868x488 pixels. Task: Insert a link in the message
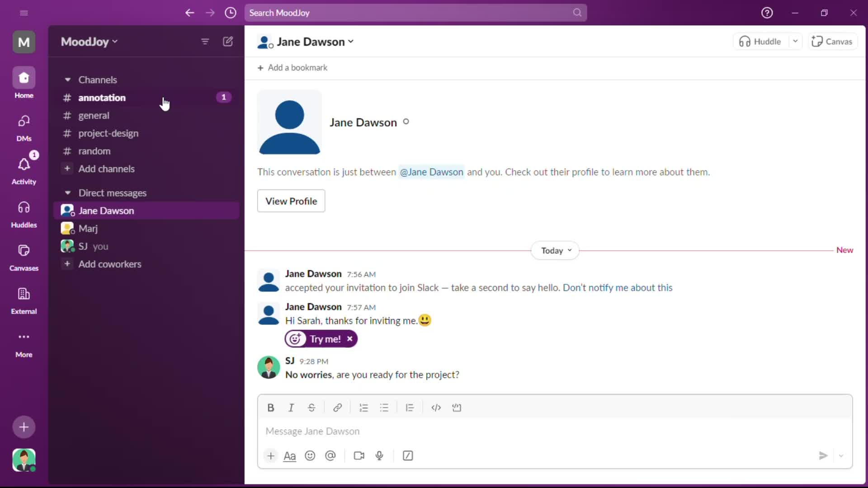[x=337, y=408]
